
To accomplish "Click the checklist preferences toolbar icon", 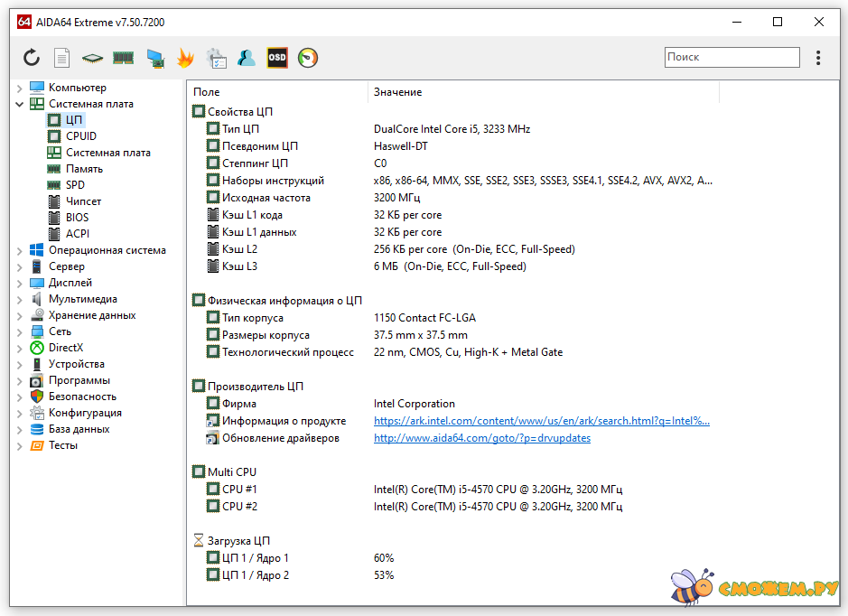I will (x=217, y=58).
